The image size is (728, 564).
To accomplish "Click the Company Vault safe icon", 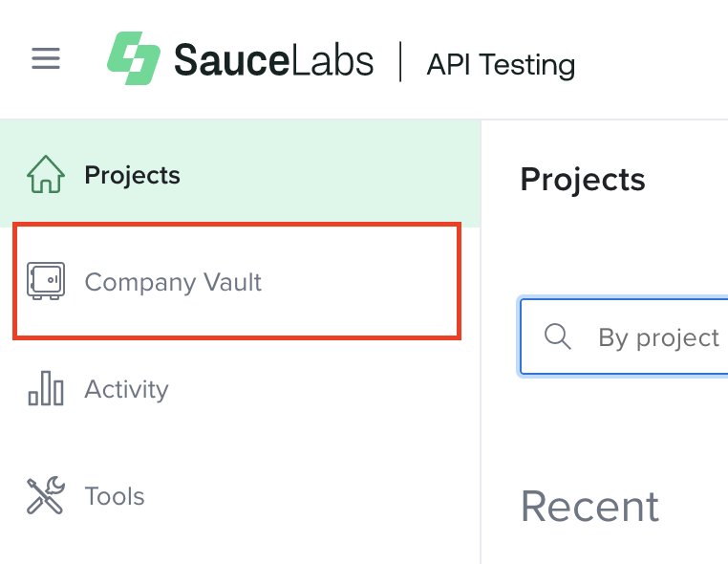I will pos(46,282).
